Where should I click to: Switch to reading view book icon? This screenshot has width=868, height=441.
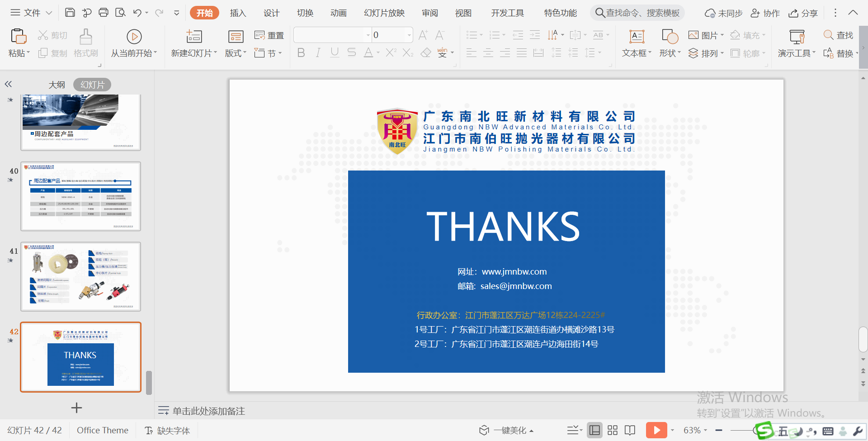click(x=630, y=430)
